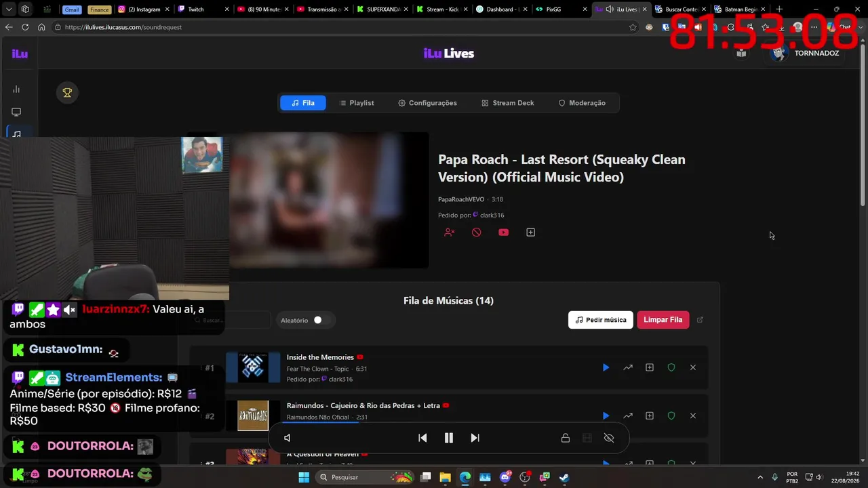Open the Gmail bookmark tab group

pyautogui.click(x=72, y=9)
